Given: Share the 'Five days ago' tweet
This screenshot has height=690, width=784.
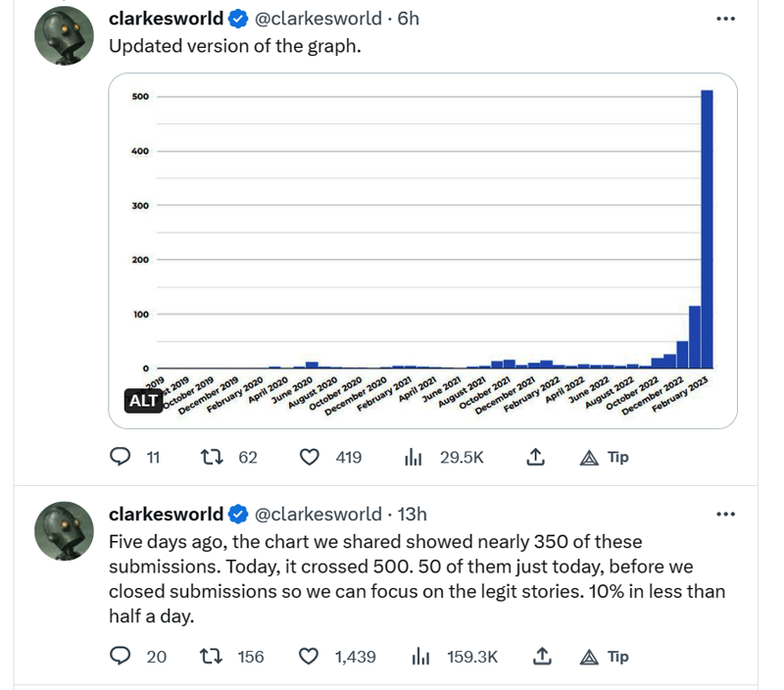Looking at the screenshot, I should [535, 657].
